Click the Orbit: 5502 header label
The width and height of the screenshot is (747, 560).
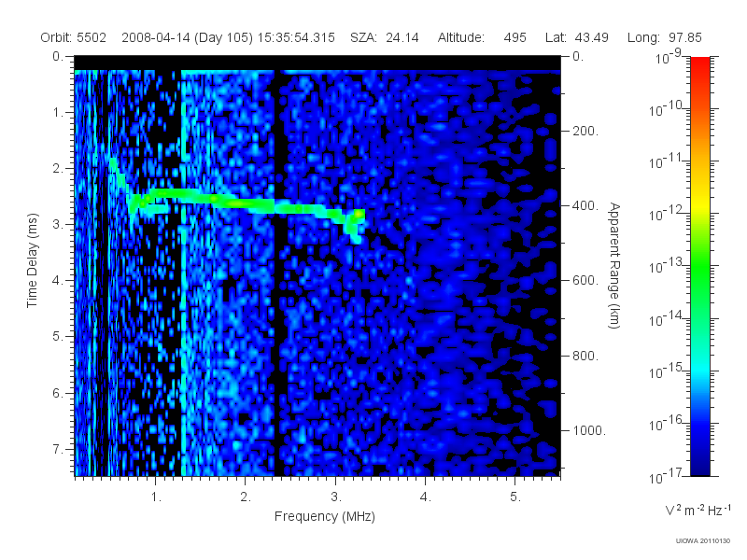tap(74, 37)
